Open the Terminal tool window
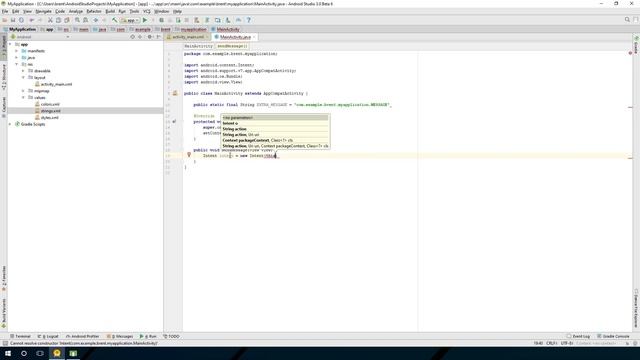 (20, 336)
